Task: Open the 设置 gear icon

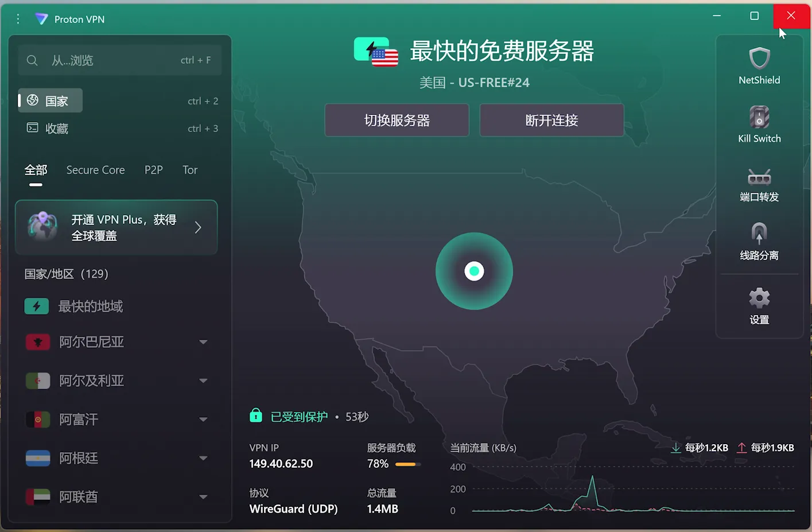Action: click(759, 298)
